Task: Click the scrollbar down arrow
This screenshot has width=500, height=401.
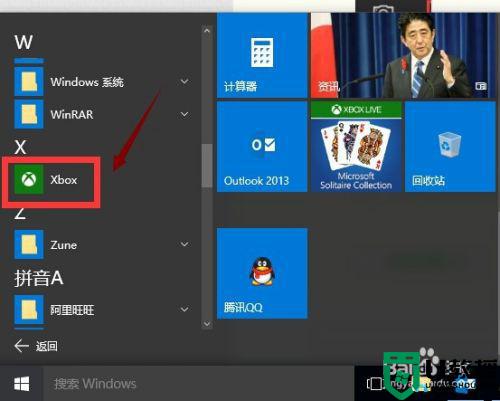Action: pyautogui.click(x=207, y=324)
